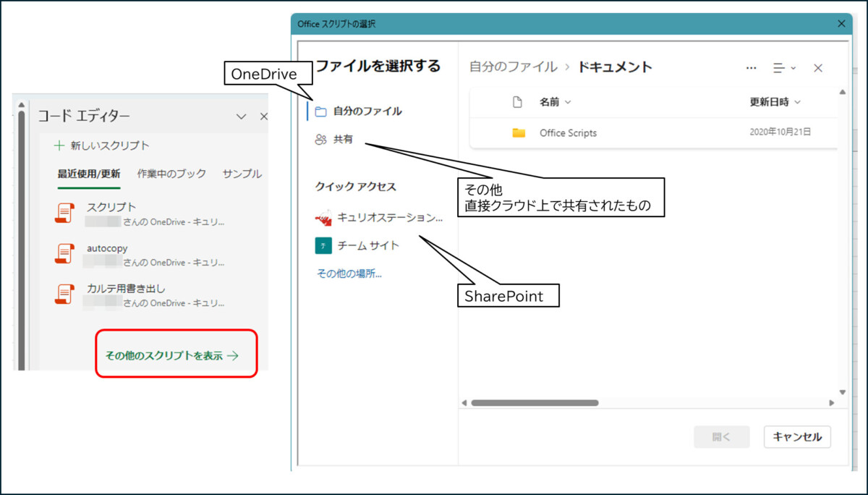Switch to 最近使用/更新 tab
Viewport: 868px width, 495px height.
[x=89, y=174]
